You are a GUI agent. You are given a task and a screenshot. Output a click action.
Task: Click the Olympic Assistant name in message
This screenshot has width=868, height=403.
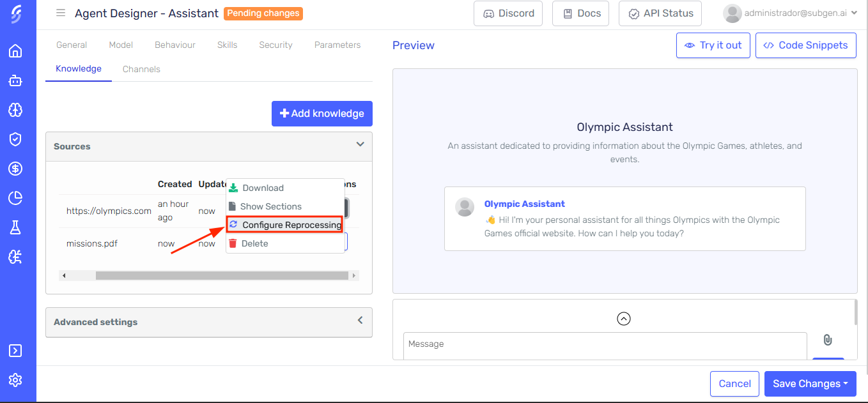click(525, 204)
